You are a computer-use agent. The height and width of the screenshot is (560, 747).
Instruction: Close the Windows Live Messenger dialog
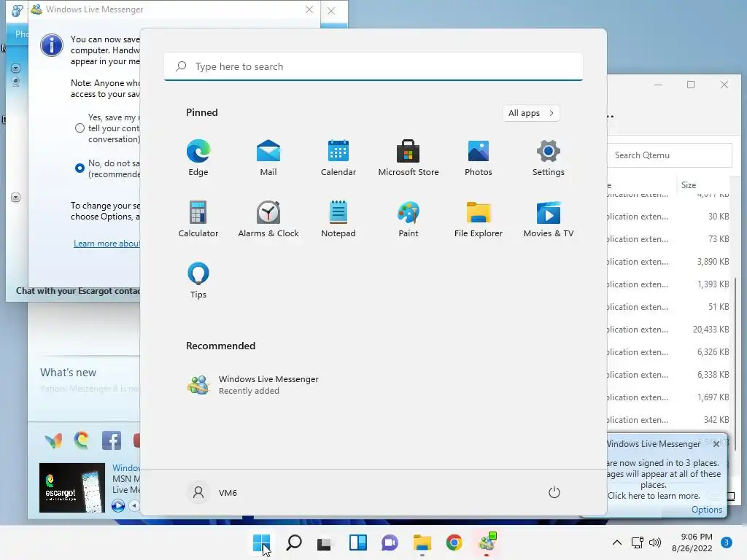pyautogui.click(x=309, y=9)
